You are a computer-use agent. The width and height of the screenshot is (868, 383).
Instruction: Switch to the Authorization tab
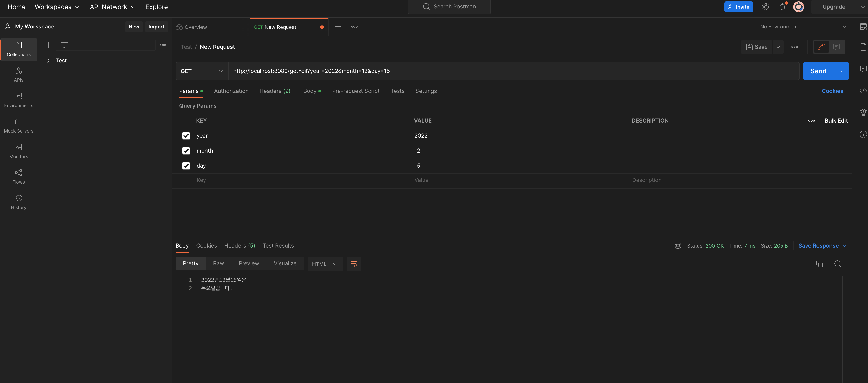point(231,91)
